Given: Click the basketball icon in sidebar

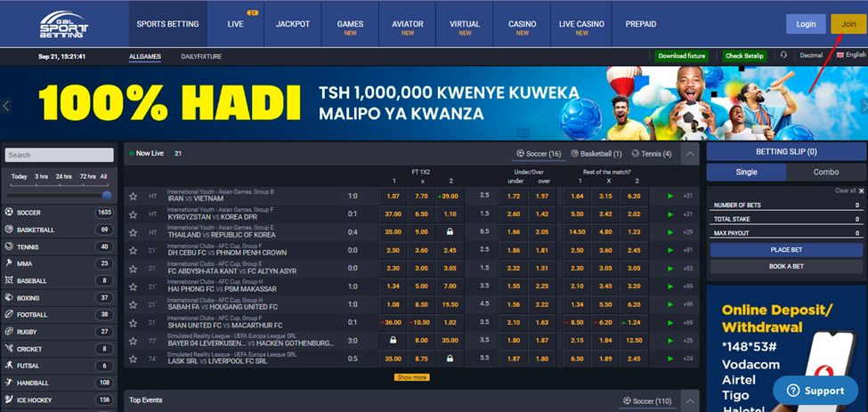Looking at the screenshot, I should pos(9,230).
